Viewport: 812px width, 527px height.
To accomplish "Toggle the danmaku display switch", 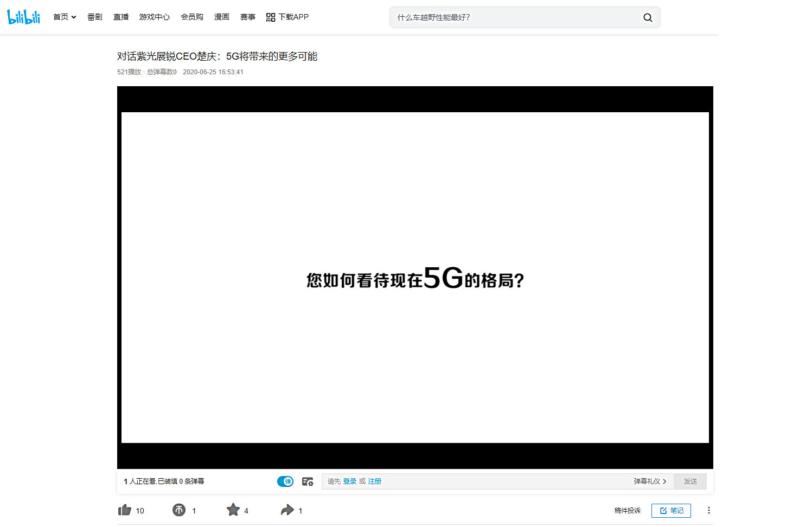I will coord(285,481).
